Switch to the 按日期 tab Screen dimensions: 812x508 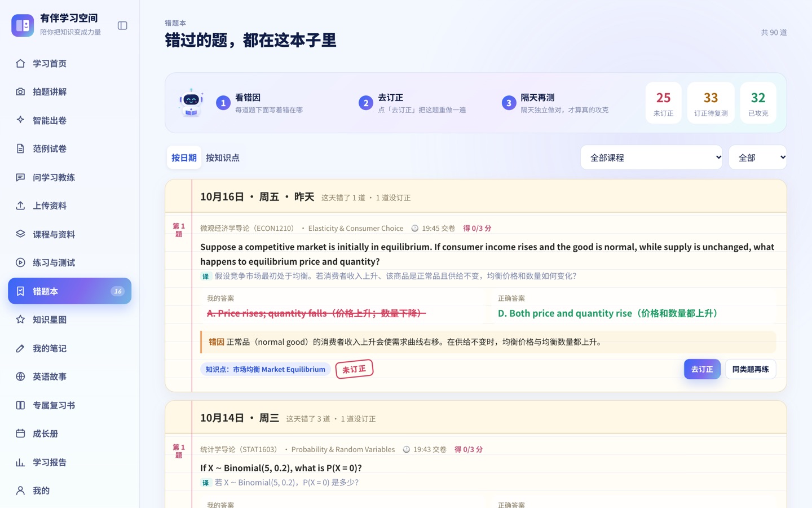[x=184, y=157]
